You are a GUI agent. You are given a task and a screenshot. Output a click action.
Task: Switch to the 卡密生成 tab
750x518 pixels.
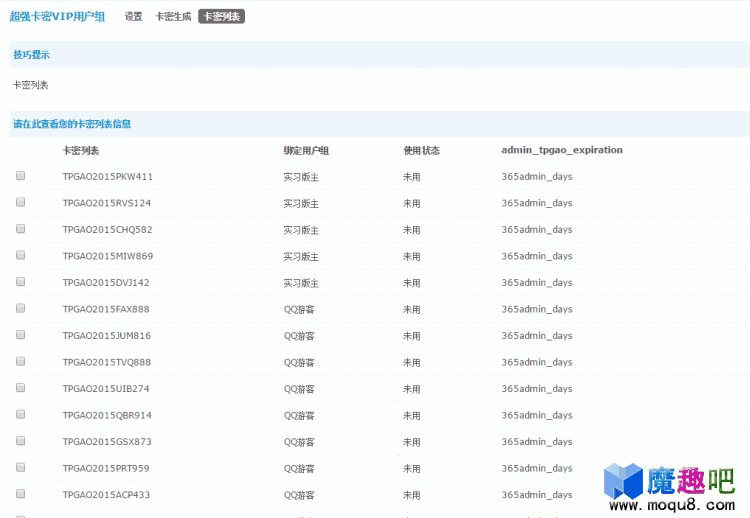173,16
